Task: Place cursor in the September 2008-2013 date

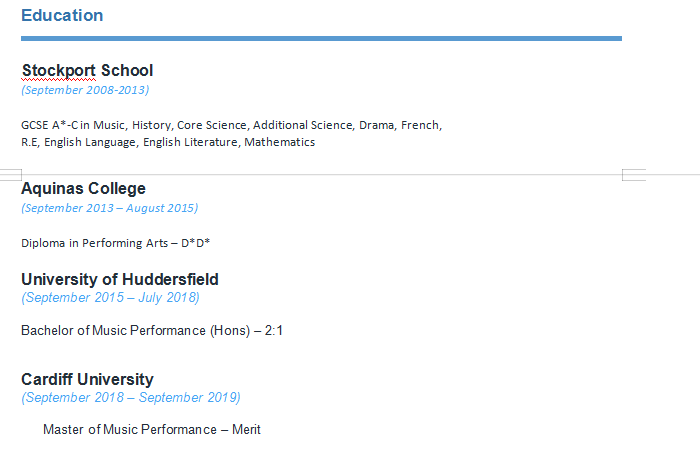Action: pos(85,90)
